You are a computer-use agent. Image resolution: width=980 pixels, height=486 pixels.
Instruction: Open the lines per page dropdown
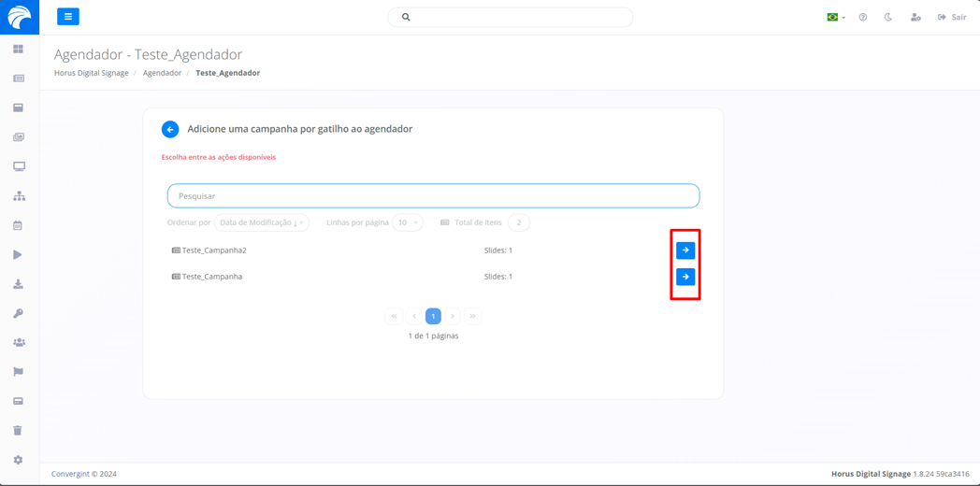[x=408, y=222]
